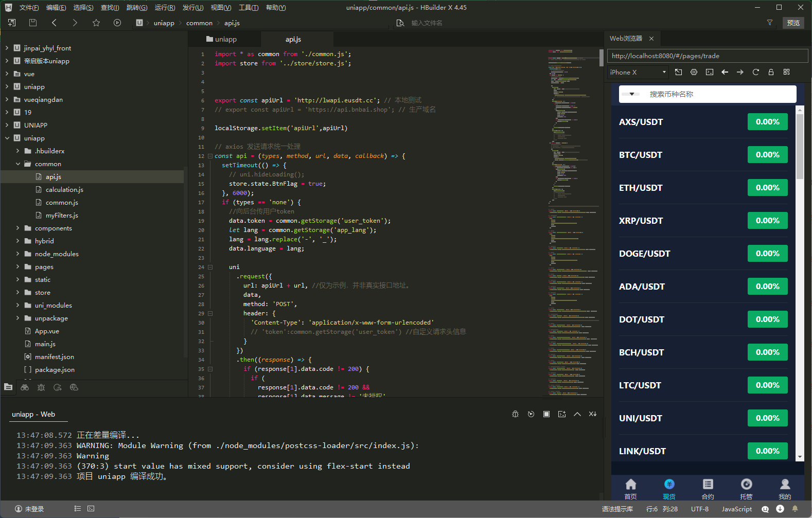The image size is (812, 518).
Task: Open the web browser devtools console icon
Action: point(710,72)
